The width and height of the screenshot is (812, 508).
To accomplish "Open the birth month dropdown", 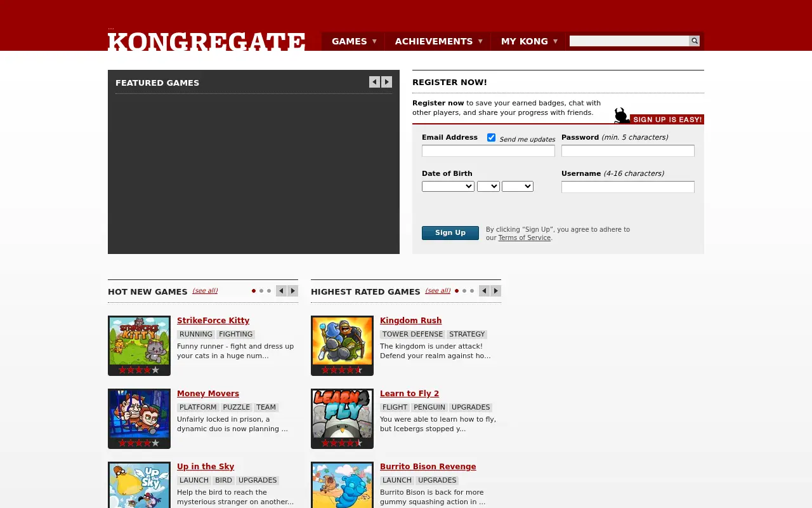I will [x=448, y=186].
